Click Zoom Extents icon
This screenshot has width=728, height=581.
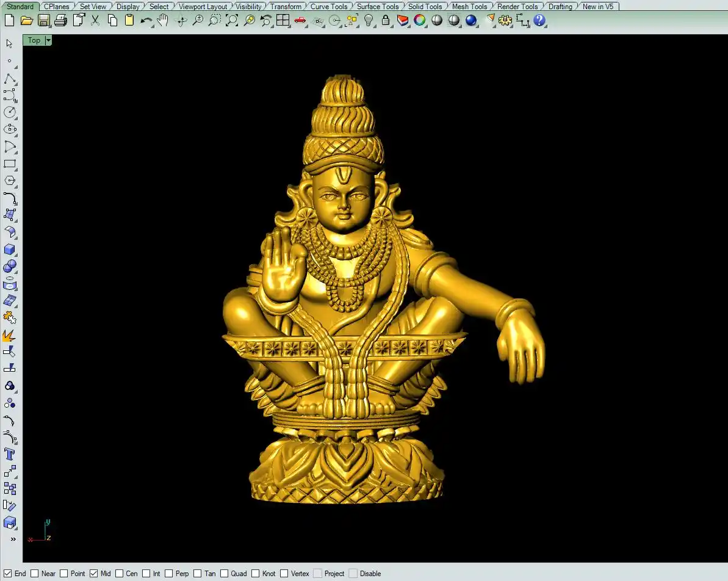(232, 20)
